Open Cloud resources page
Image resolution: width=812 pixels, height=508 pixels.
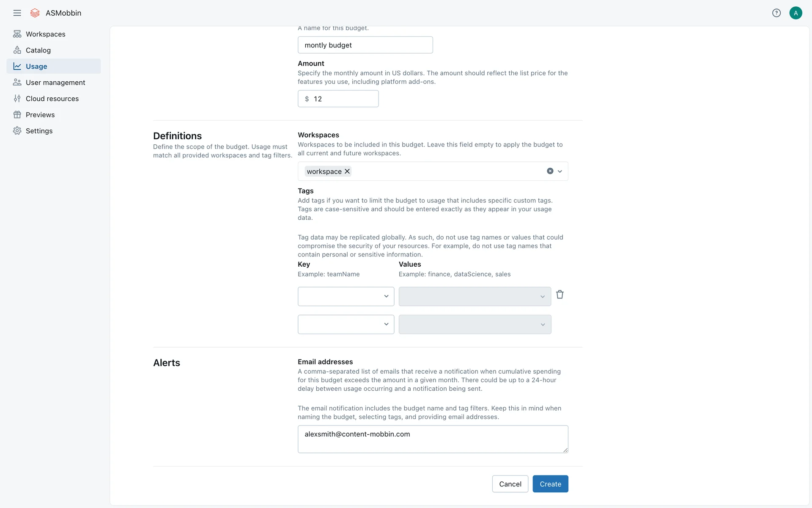point(52,99)
